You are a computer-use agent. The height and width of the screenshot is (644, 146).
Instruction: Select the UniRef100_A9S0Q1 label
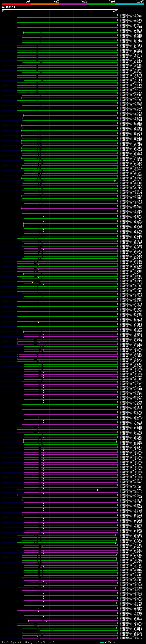point(131,72)
